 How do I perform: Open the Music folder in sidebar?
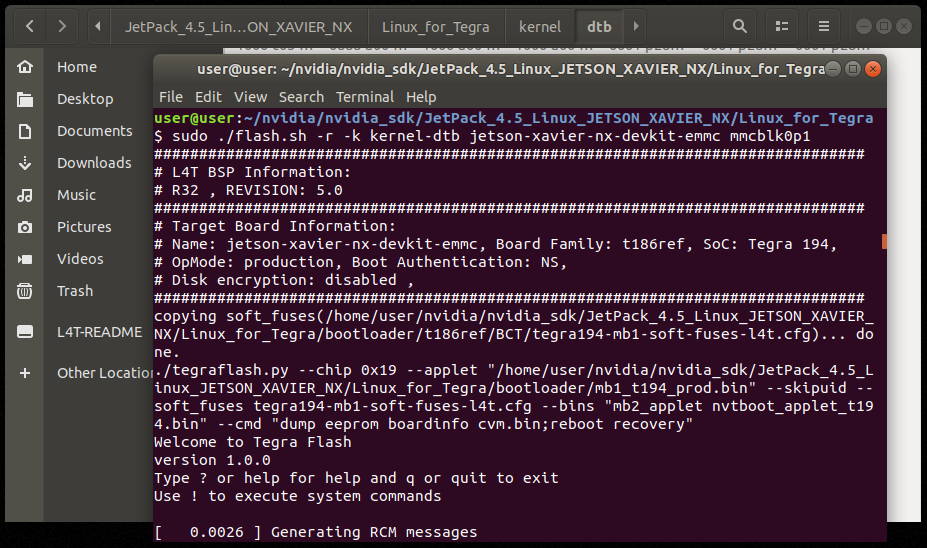[77, 194]
